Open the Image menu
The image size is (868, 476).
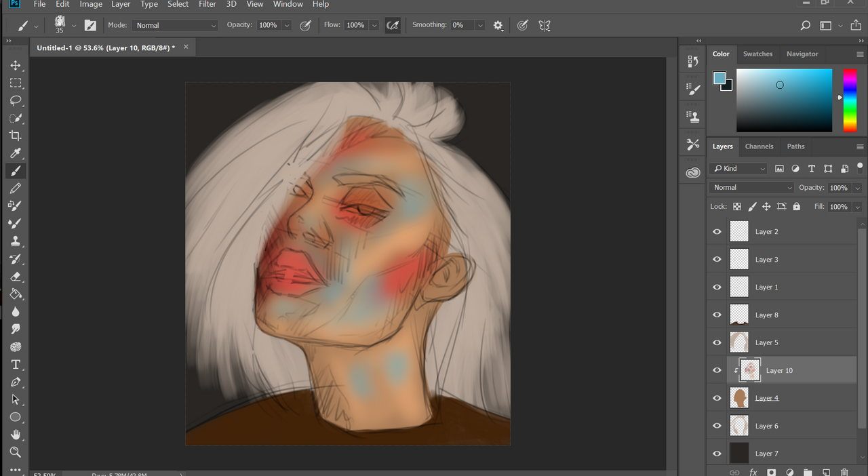pos(91,4)
